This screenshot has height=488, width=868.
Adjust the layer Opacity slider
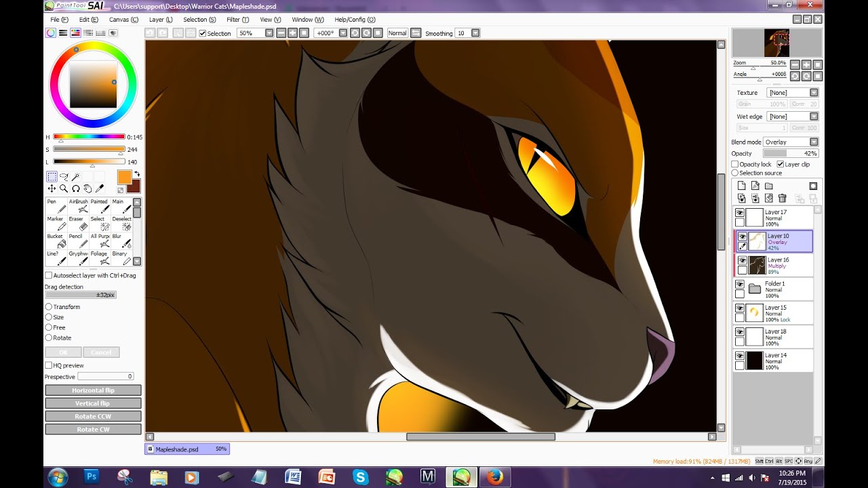point(791,154)
